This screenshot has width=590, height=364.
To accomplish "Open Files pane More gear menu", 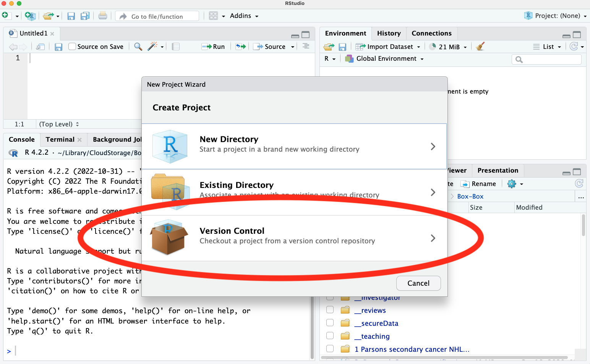I will pyautogui.click(x=515, y=184).
